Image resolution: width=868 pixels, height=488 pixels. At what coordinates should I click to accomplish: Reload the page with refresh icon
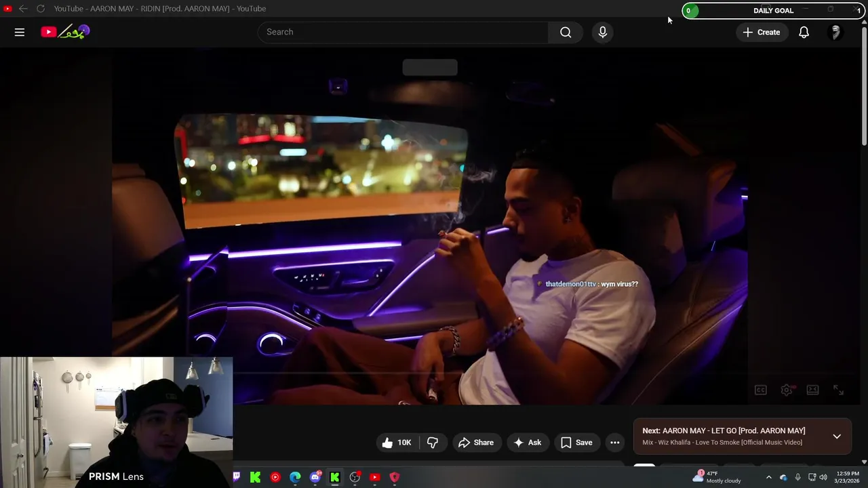point(41,9)
